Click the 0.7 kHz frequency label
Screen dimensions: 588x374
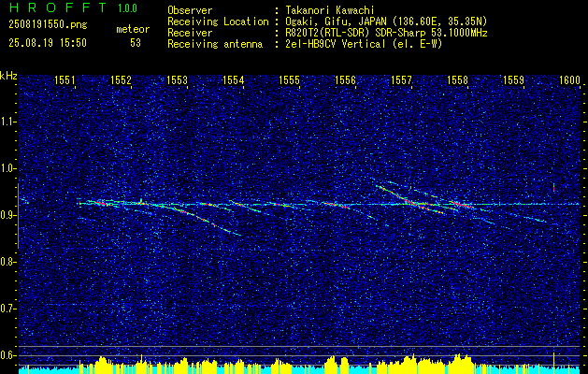click(x=7, y=309)
